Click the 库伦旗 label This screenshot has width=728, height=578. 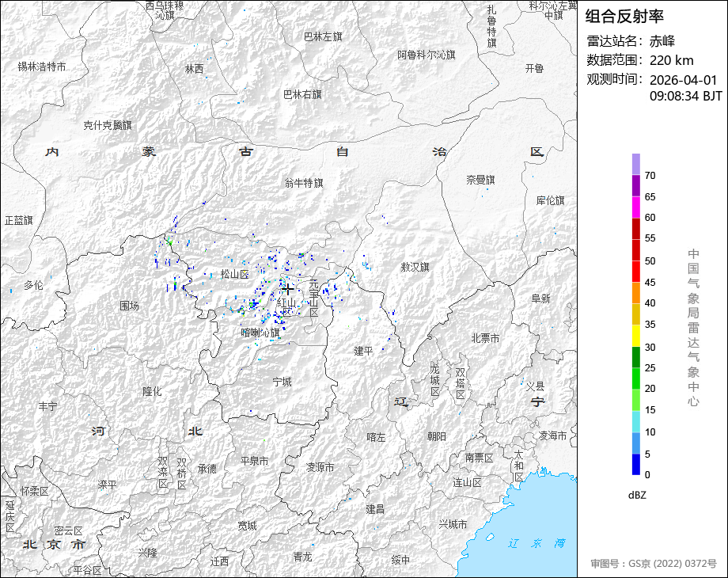(x=550, y=200)
